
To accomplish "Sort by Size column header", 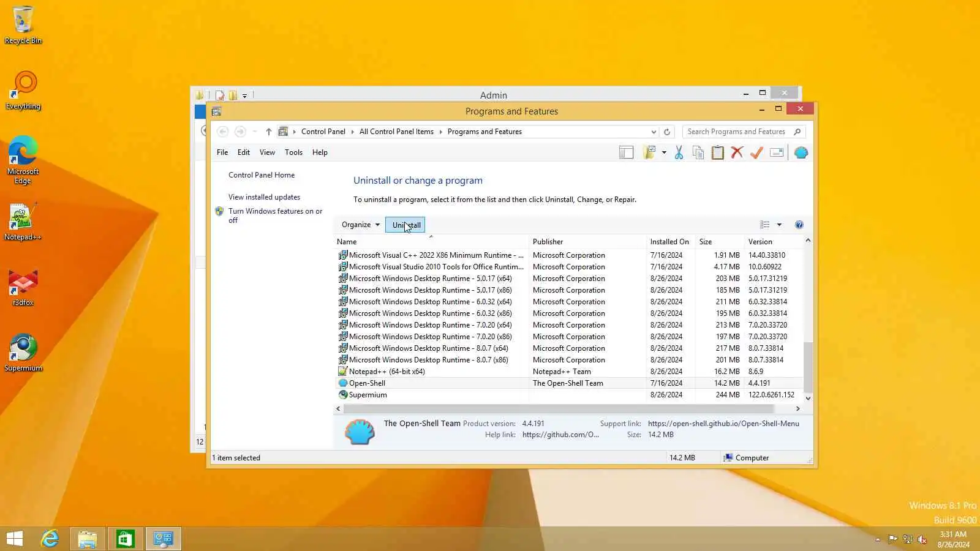I will [720, 242].
